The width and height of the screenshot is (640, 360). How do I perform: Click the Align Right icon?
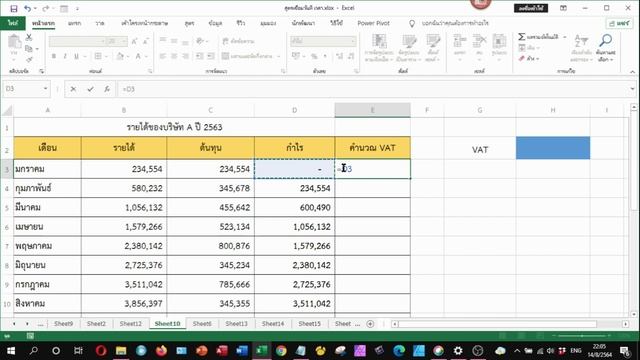coord(185,56)
